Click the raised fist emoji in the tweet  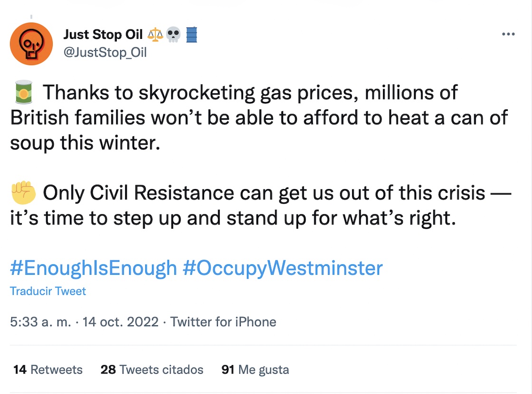[x=23, y=193]
